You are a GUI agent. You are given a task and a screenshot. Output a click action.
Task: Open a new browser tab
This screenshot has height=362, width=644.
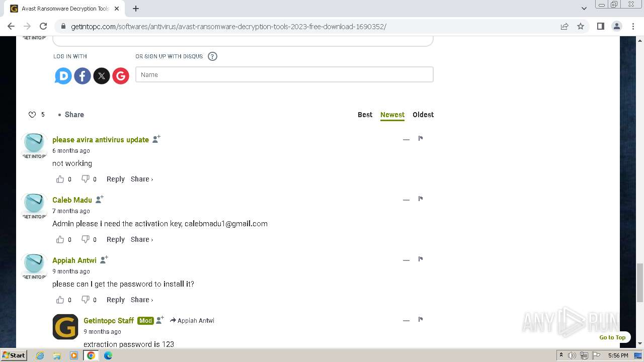(x=136, y=9)
